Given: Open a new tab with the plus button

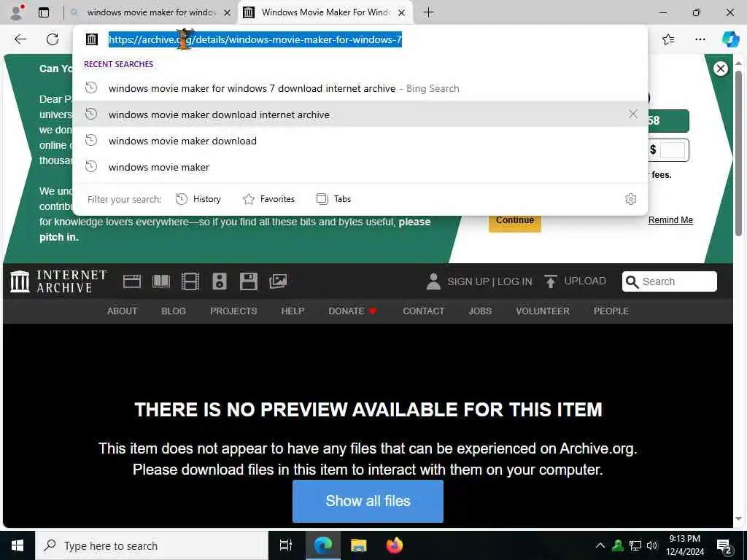Looking at the screenshot, I should pos(428,12).
